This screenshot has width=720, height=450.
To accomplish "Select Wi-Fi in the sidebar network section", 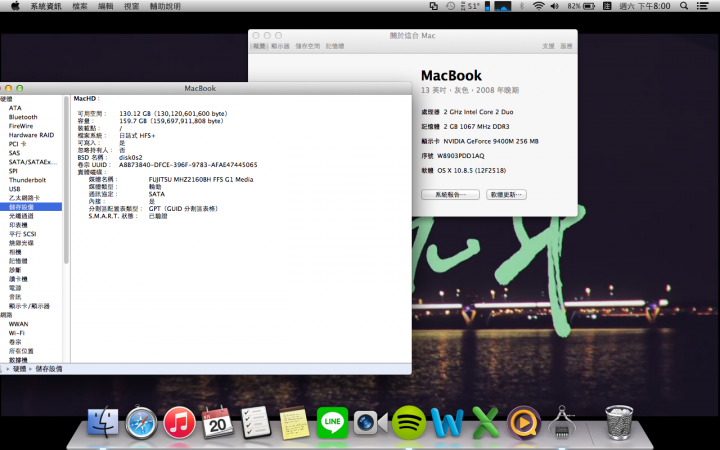I will tap(17, 333).
